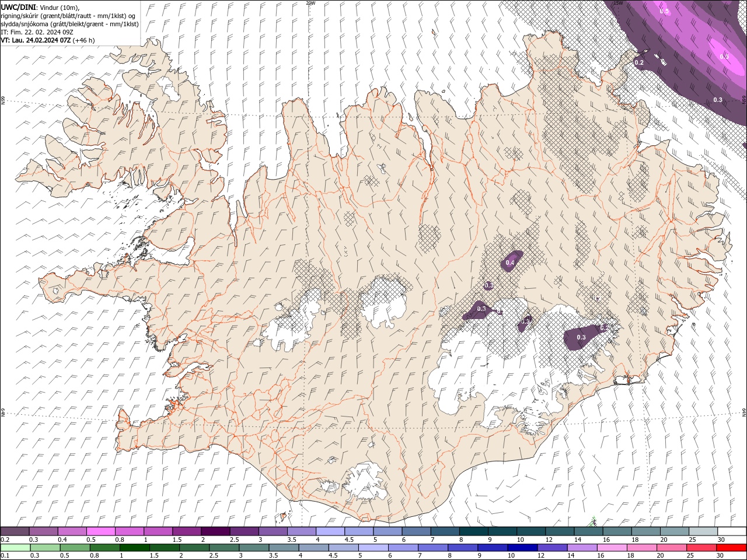Pick the dark purple 2 swatch in the upper scale
The image size is (747, 560).
coord(215,531)
